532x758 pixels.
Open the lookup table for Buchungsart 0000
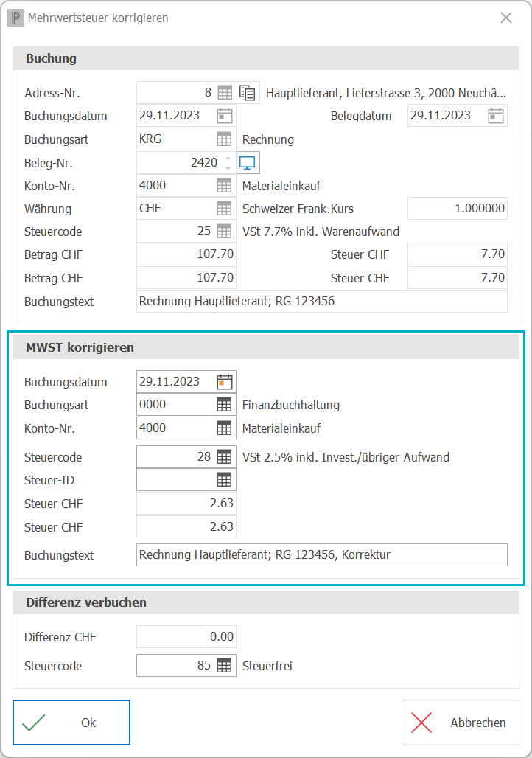(x=224, y=405)
